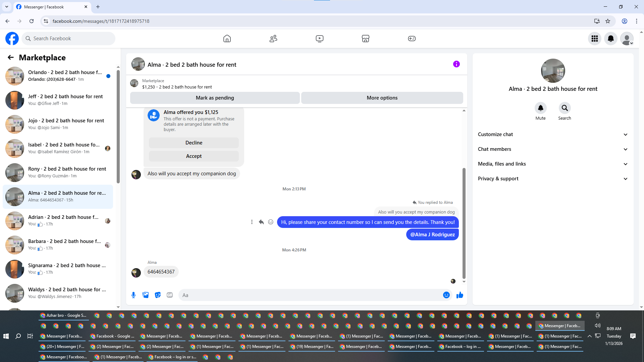Click the purple conversation info icon
This screenshot has width=644, height=362.
[x=456, y=64]
